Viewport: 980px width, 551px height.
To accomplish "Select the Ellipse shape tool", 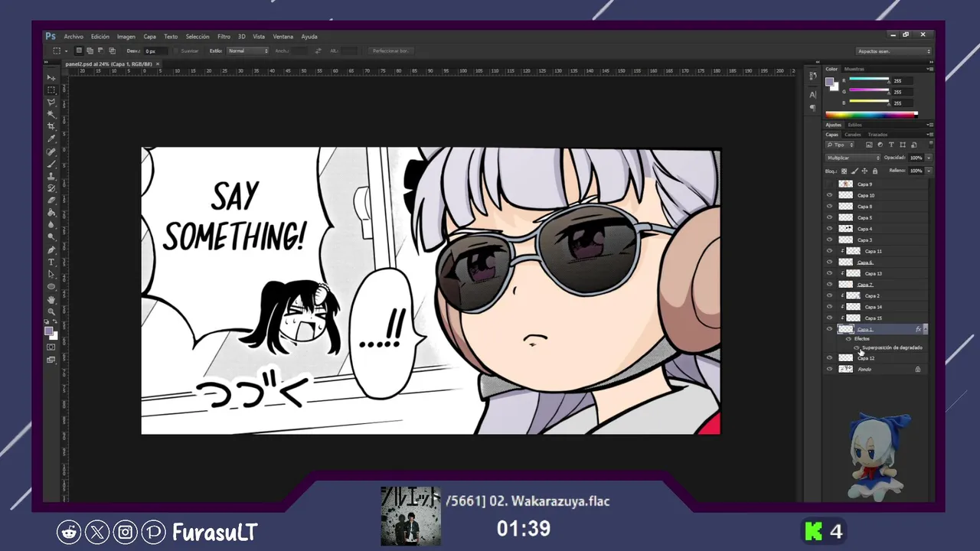I will [51, 287].
